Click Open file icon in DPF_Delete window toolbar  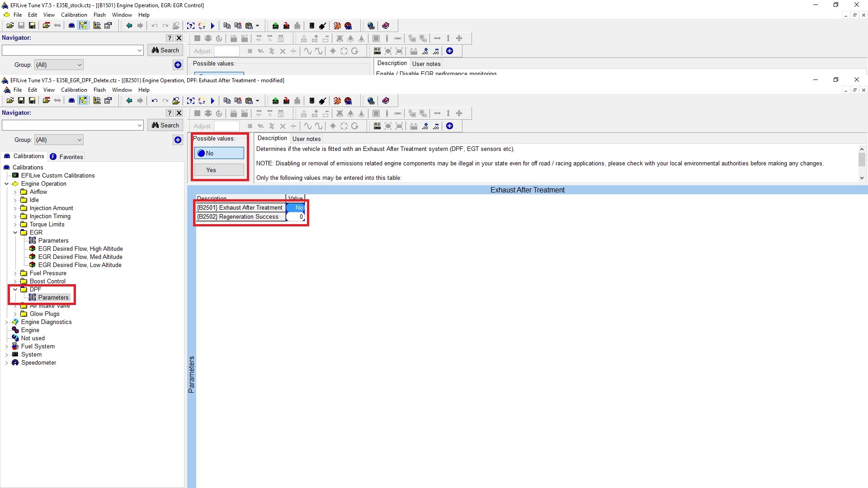[x=10, y=101]
